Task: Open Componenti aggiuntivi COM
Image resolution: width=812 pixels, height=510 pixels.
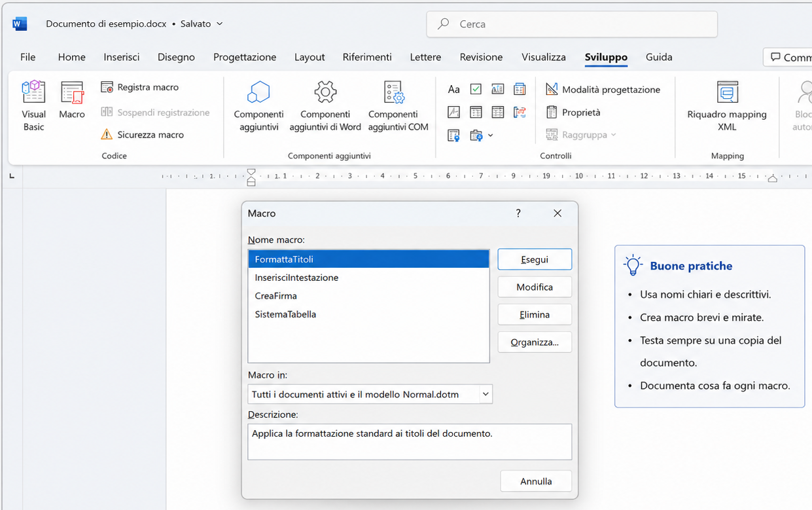Action: pos(398,106)
